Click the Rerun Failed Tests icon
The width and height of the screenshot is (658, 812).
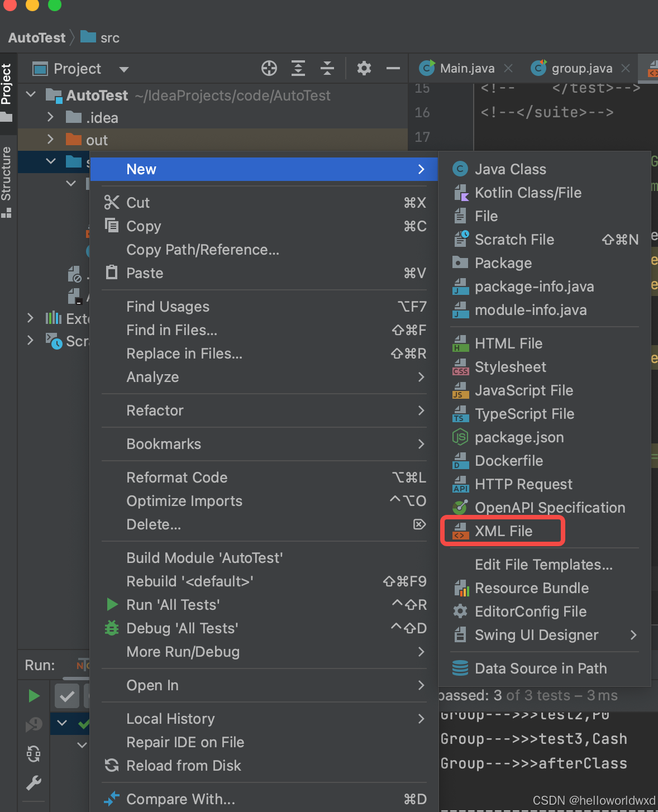(34, 725)
